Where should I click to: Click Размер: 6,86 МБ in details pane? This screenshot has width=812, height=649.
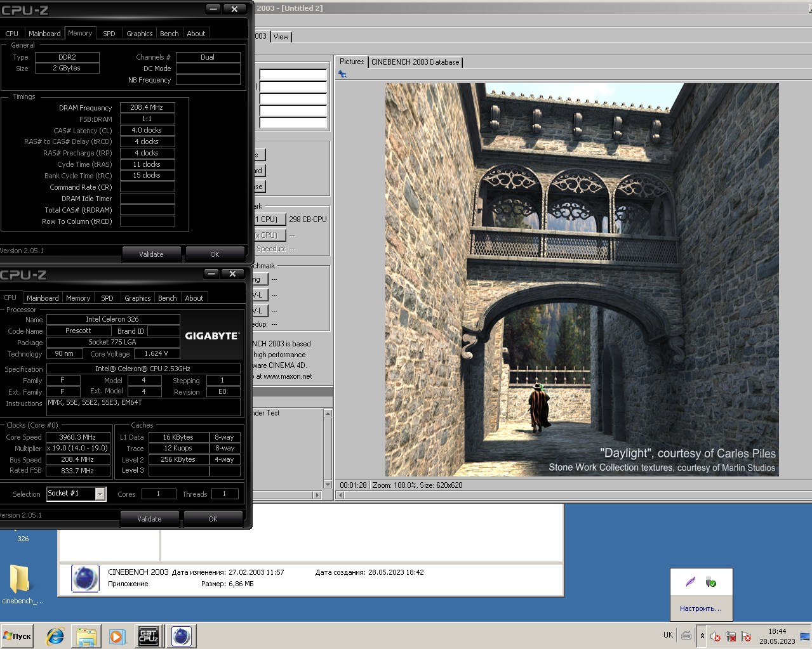coord(227,584)
